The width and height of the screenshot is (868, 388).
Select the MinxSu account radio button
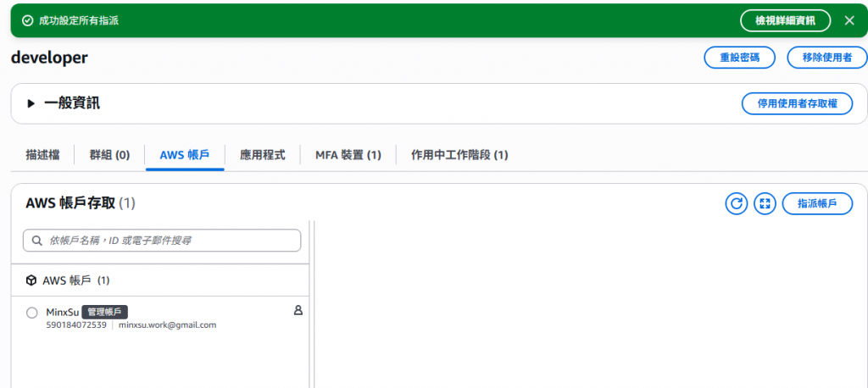coord(32,313)
